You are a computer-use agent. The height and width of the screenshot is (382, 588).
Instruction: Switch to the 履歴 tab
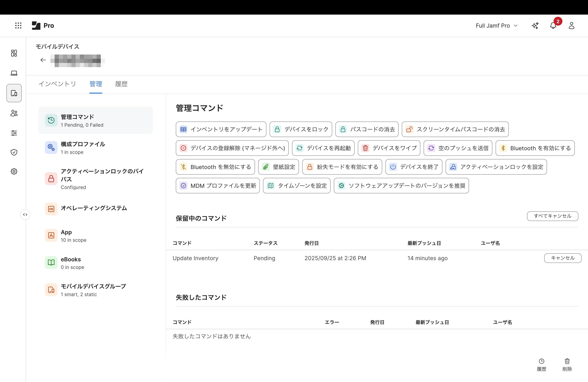[121, 84]
